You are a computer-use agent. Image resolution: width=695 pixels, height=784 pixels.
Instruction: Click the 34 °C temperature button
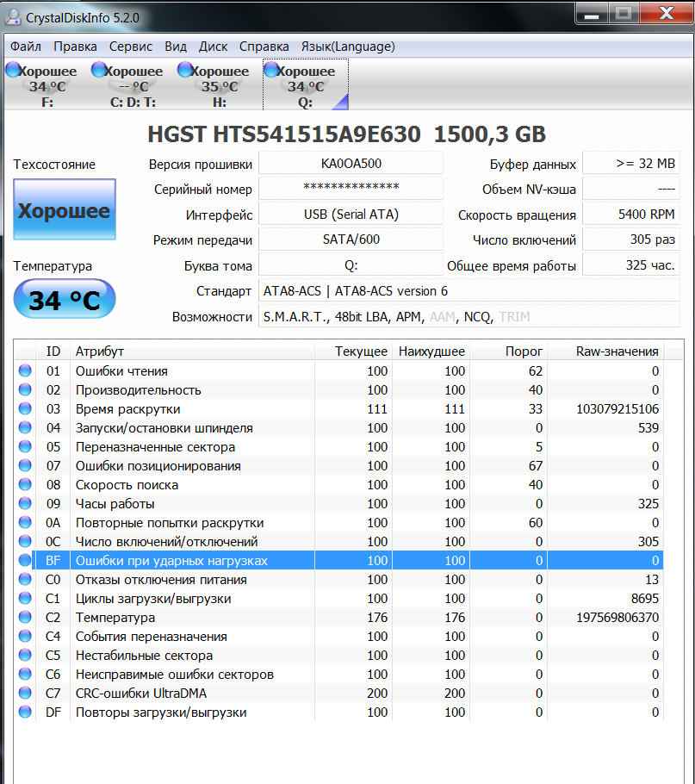pyautogui.click(x=65, y=299)
